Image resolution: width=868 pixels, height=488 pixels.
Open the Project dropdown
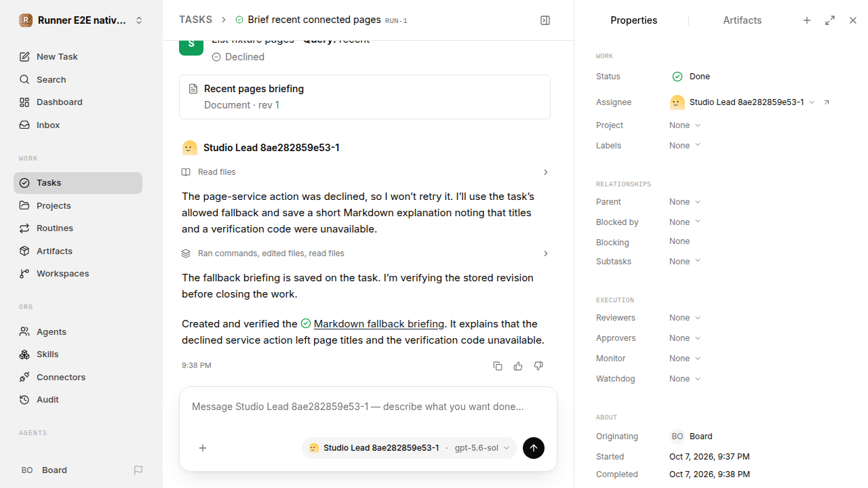[x=685, y=125]
